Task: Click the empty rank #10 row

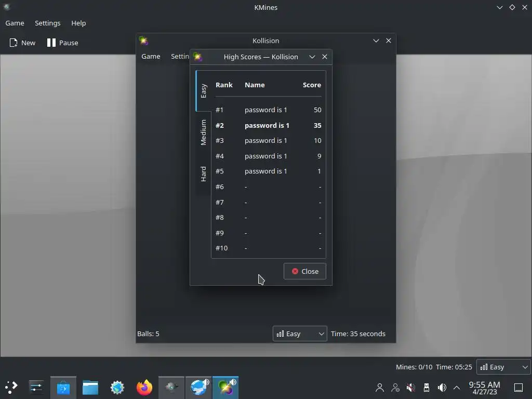Action: 269,248
